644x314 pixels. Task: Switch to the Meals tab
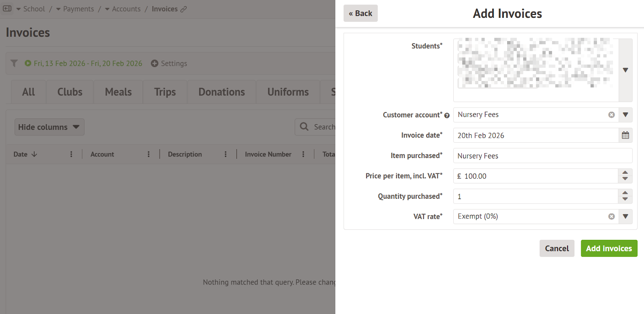[118, 92]
